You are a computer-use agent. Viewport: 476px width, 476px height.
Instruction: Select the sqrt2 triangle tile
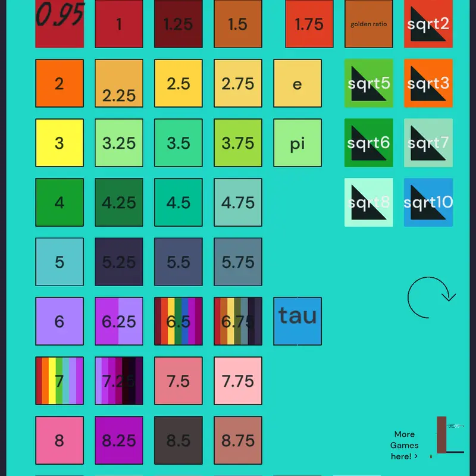coord(428,24)
